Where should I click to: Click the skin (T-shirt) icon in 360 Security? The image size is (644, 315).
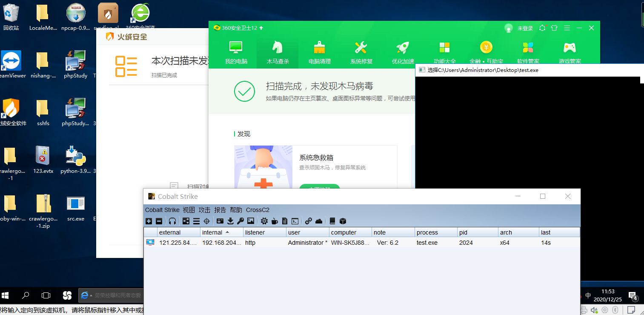(554, 28)
